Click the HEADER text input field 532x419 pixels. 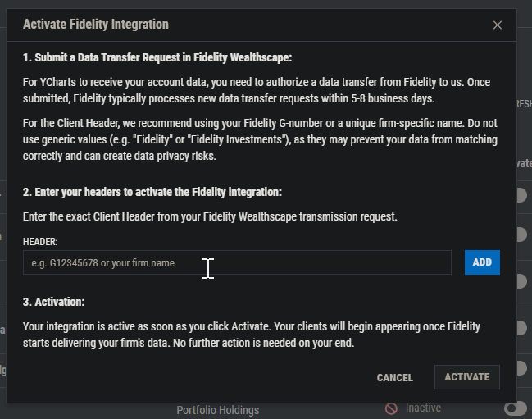[x=237, y=262]
